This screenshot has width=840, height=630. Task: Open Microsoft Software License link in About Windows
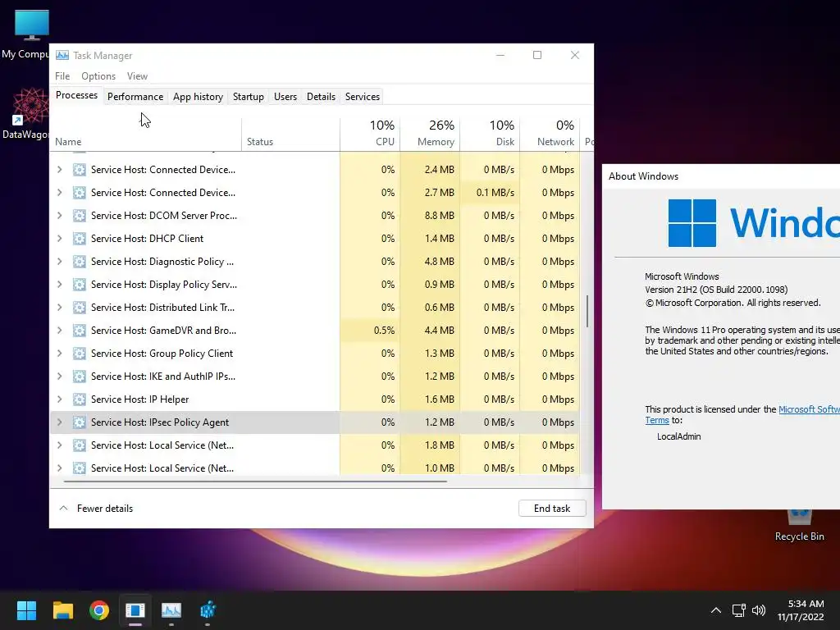(x=809, y=409)
